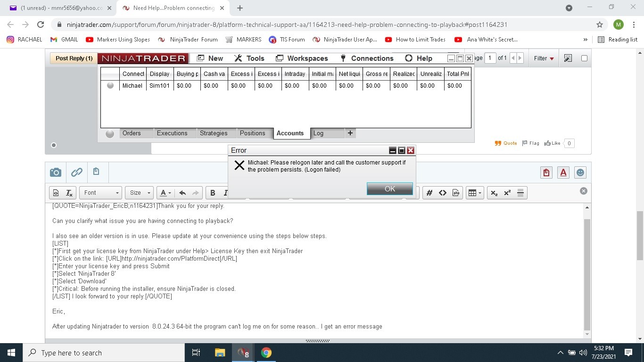The height and width of the screenshot is (362, 644).
Task: Click the page number input field
Action: pos(490,58)
